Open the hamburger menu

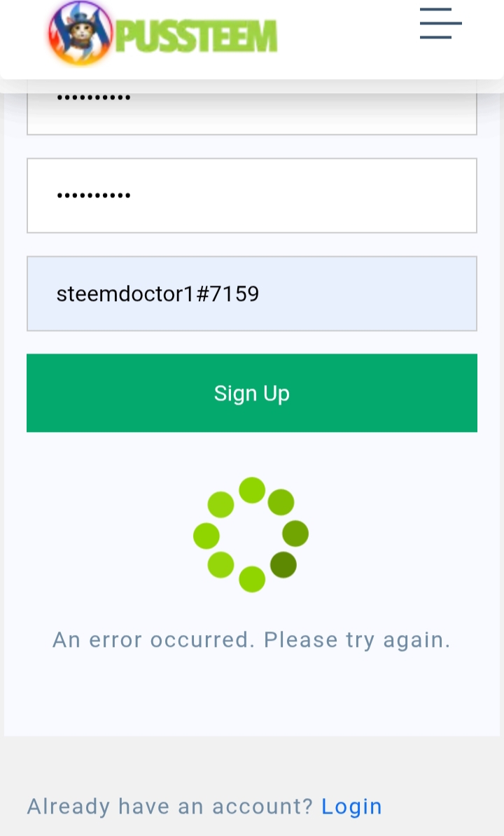pyautogui.click(x=441, y=23)
